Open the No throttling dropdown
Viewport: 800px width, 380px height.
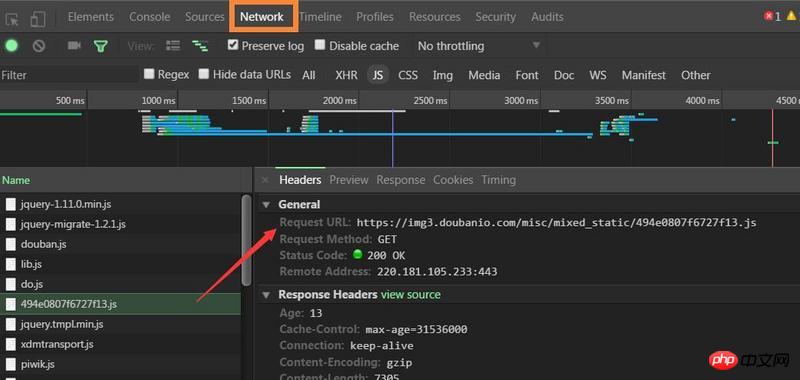478,46
